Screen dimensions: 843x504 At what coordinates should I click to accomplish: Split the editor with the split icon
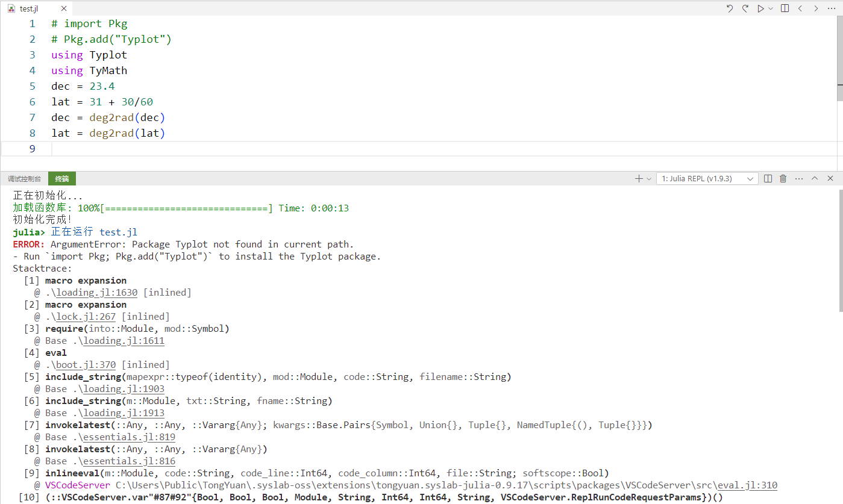click(785, 8)
